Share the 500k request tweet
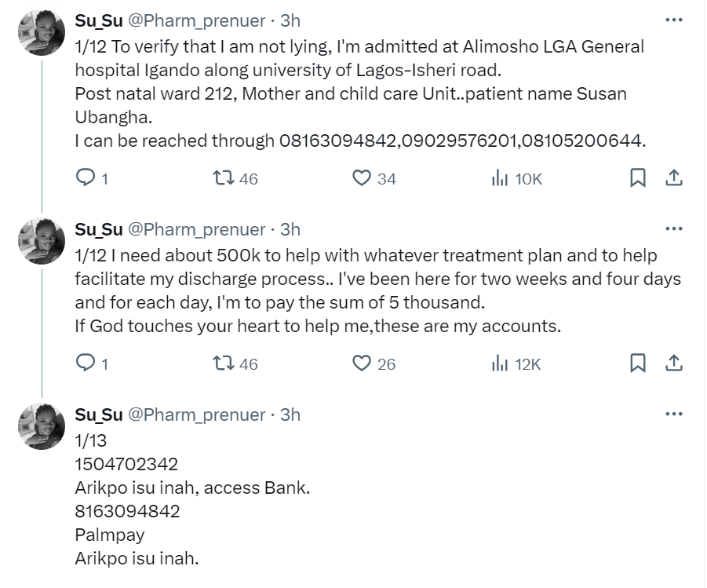 coord(673,363)
